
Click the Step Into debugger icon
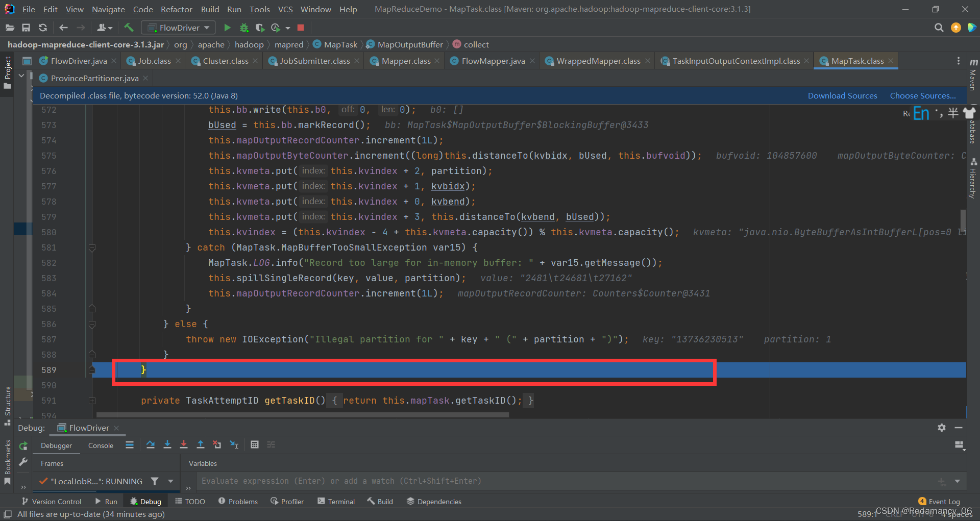pyautogui.click(x=167, y=444)
